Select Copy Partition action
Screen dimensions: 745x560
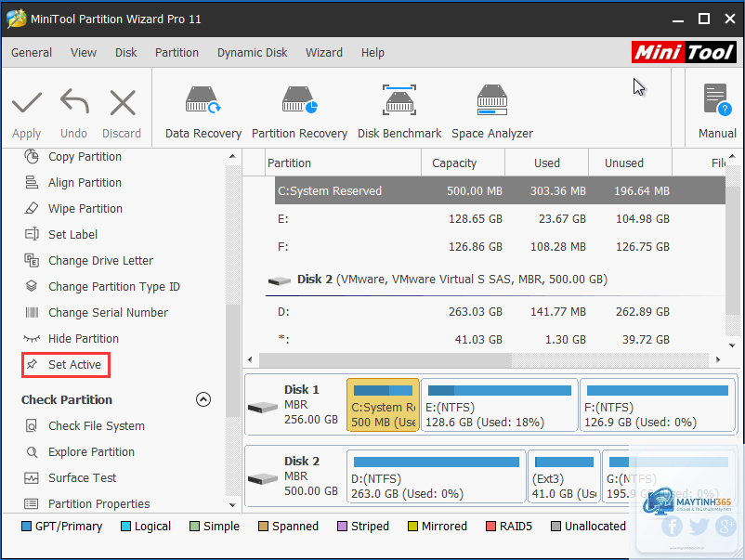click(x=73, y=157)
